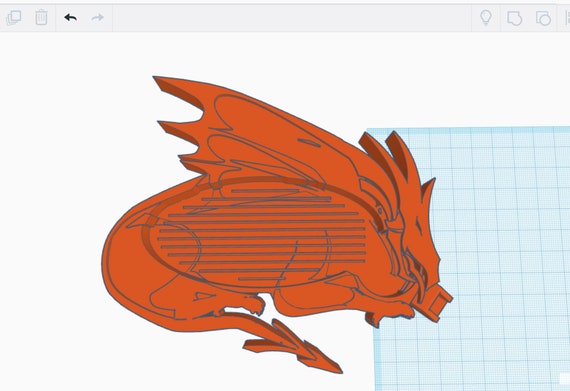The width and height of the screenshot is (570, 391).
Task: Click the Ungroup shapes icon
Action: 543,18
